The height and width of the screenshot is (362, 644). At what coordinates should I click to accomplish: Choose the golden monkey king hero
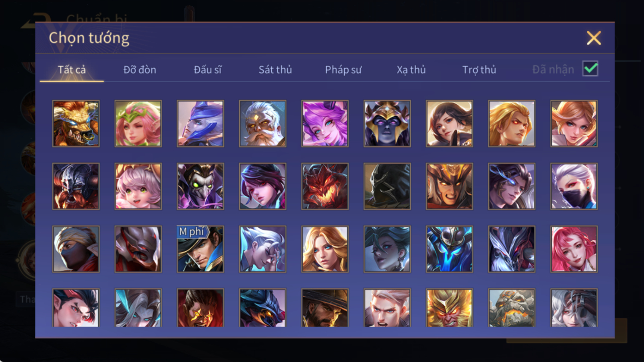[449, 308]
